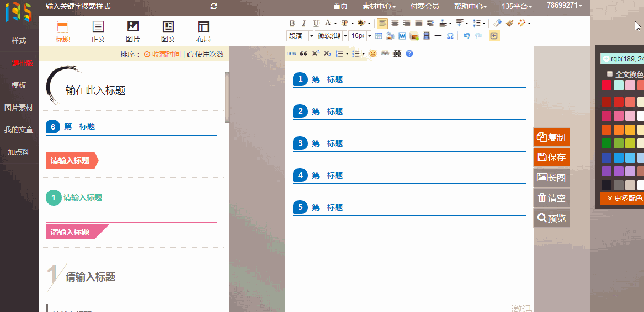Expand the line spacing dropdown

tap(484, 23)
